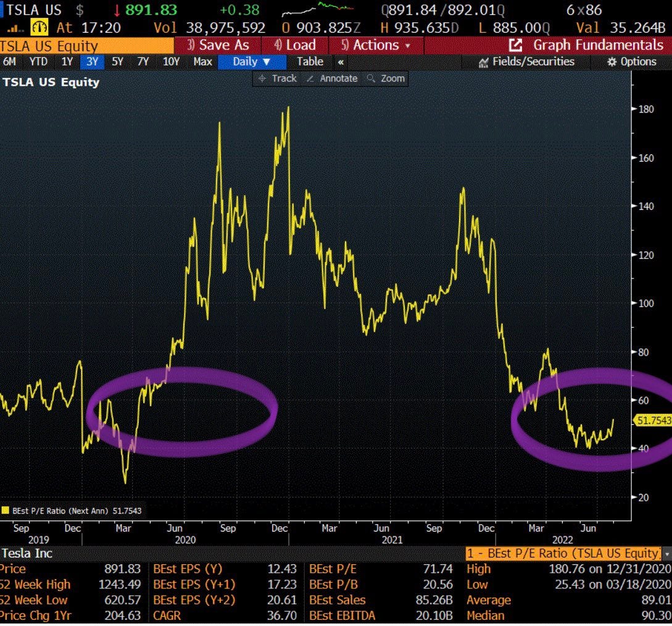The width and height of the screenshot is (672, 626).
Task: Click the CAGR value 36.70
Action: [x=282, y=616]
